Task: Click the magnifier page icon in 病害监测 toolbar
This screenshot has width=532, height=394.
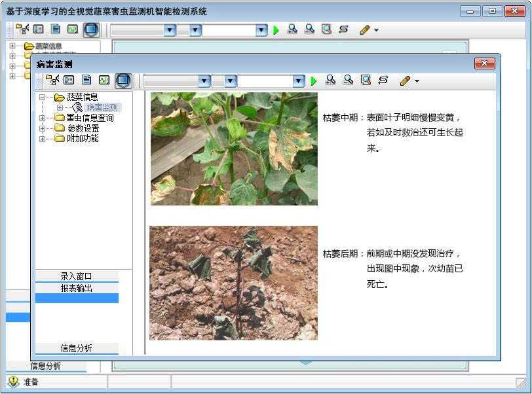Action: 366,80
